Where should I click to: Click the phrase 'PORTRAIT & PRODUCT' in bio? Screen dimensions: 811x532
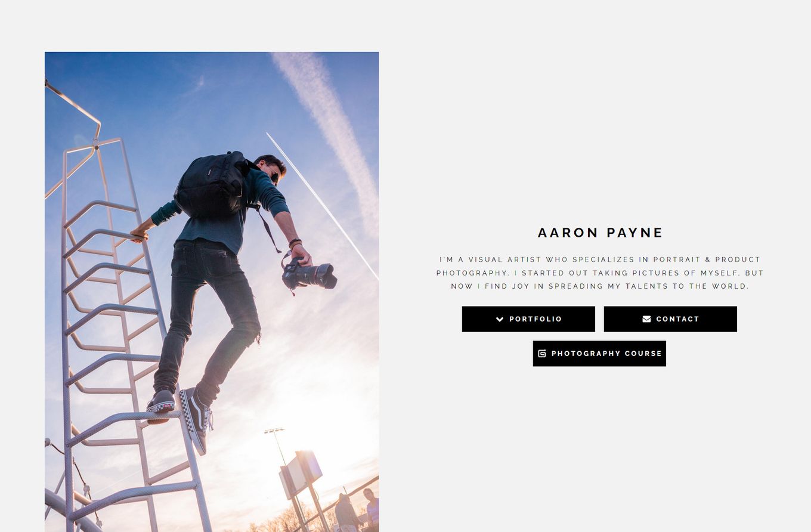click(707, 259)
